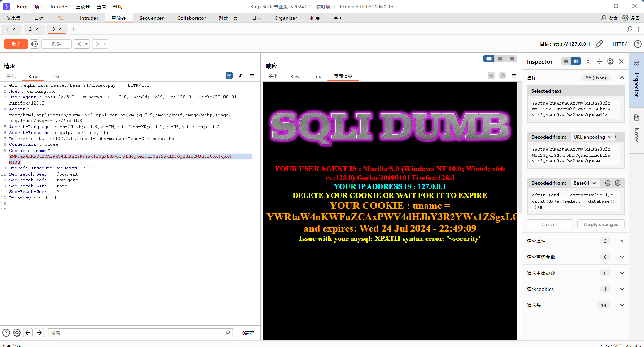644x347 pixels.
Task: Open Repeater tab options kebab menu
Action: [x=638, y=29]
